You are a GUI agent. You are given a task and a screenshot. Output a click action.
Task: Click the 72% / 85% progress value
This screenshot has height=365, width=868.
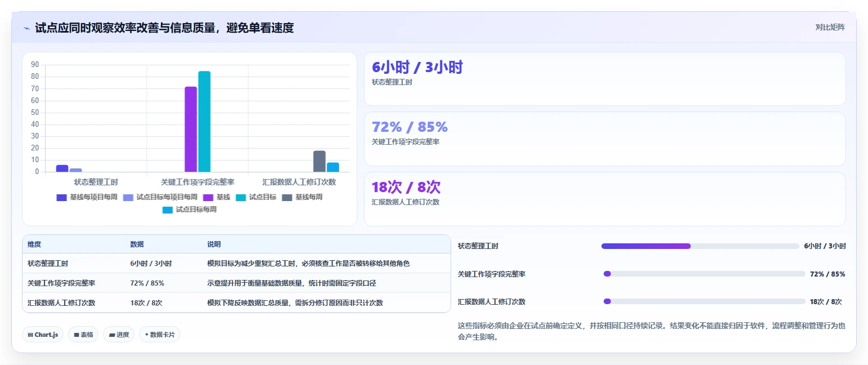pyautogui.click(x=827, y=274)
